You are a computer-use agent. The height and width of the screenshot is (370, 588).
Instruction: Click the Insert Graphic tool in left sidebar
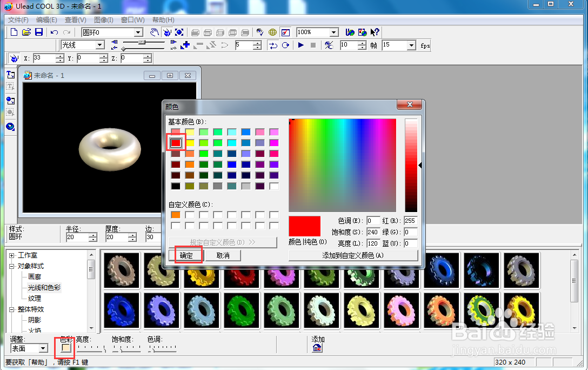coord(10,101)
